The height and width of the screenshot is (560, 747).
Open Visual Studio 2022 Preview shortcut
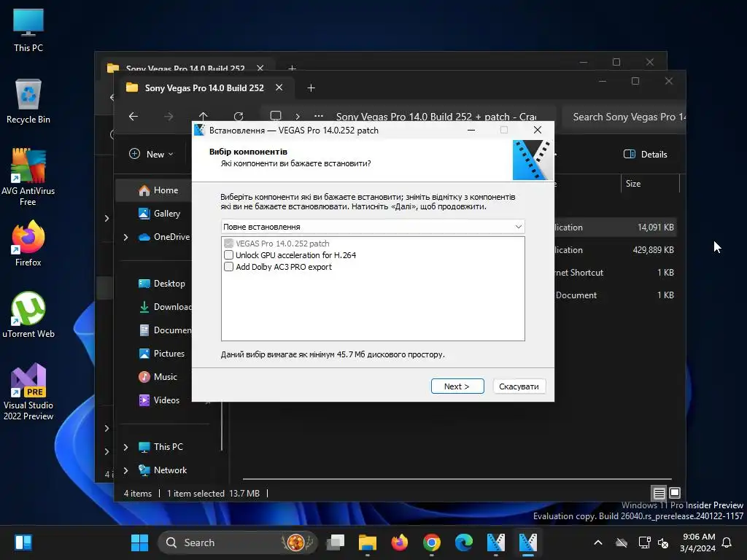coord(28,392)
